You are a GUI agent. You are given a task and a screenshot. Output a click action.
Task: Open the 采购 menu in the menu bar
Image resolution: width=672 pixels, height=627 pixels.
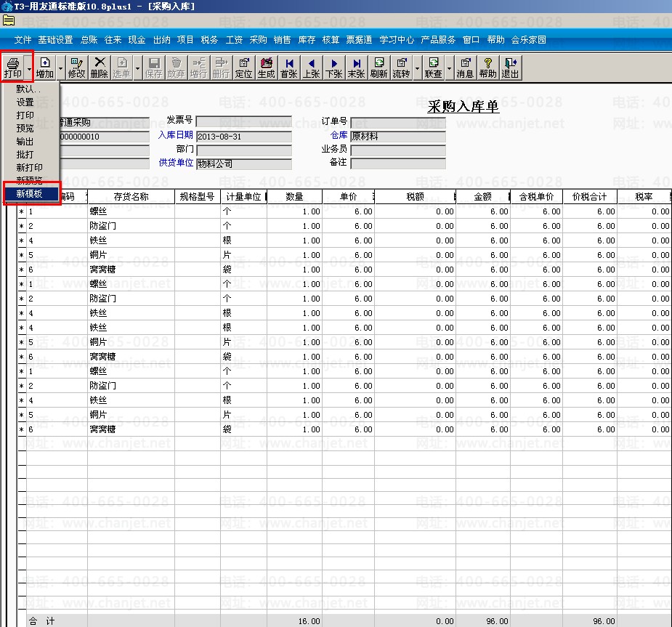click(258, 40)
